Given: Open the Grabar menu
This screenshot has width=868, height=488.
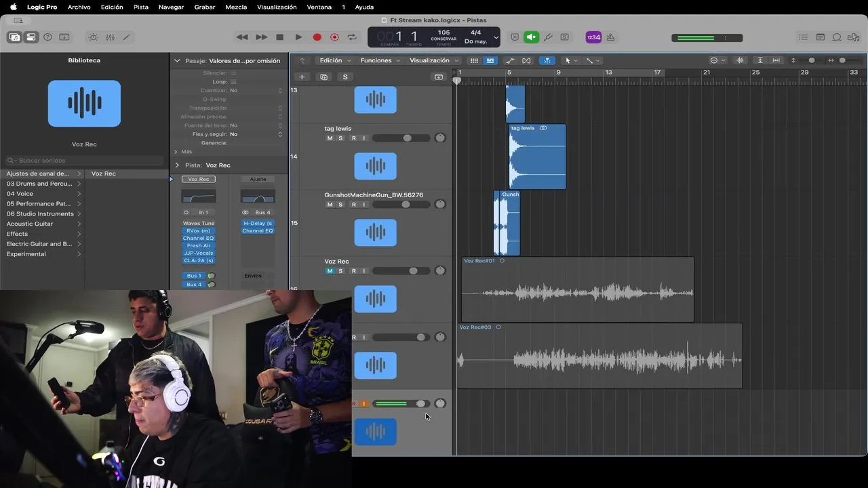Looking at the screenshot, I should click(205, 7).
